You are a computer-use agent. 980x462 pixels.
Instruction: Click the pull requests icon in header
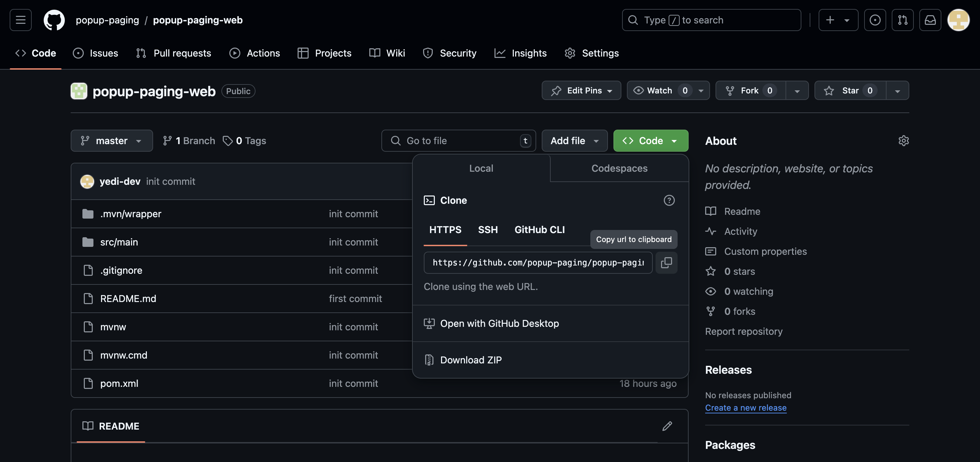coord(902,20)
